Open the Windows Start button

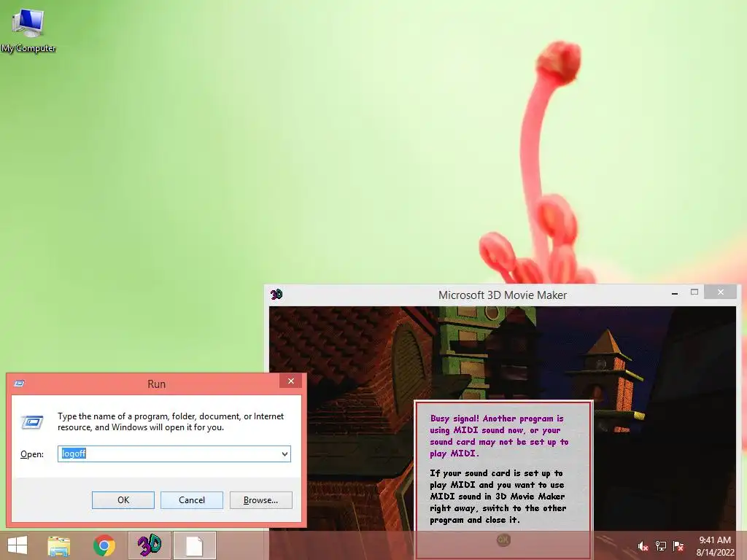18,545
